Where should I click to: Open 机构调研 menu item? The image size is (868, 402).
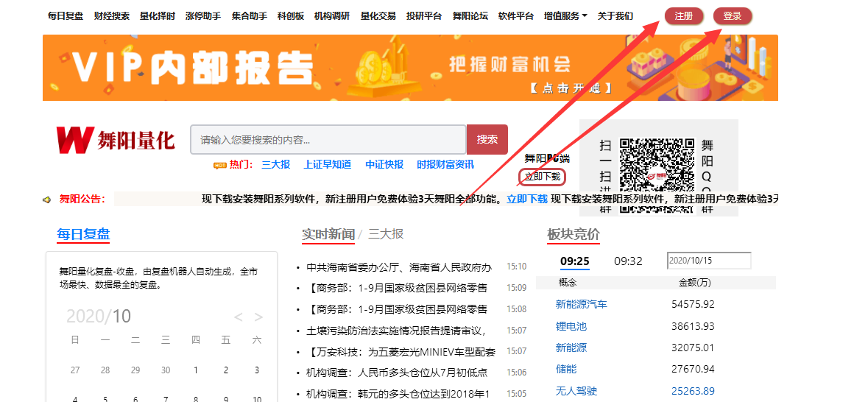click(x=332, y=16)
